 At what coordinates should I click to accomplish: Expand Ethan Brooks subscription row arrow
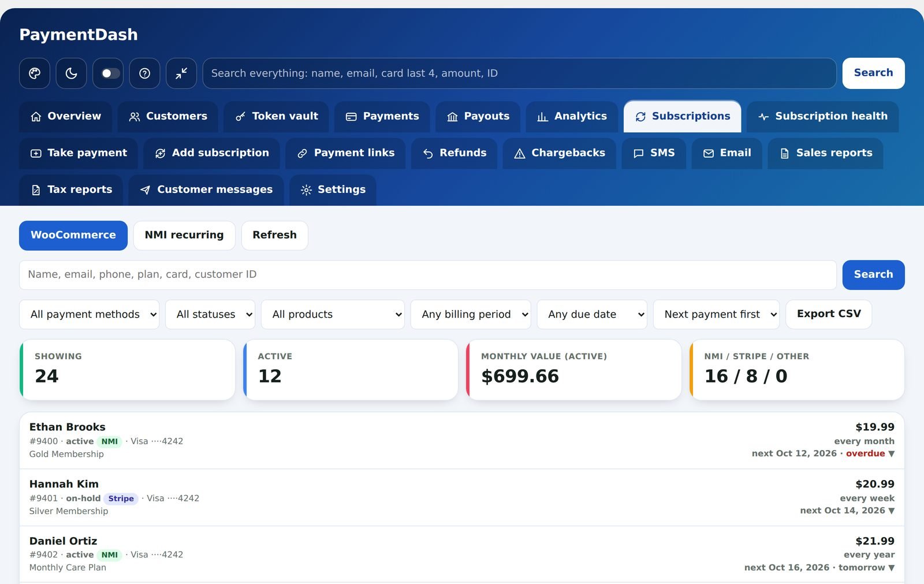891,454
